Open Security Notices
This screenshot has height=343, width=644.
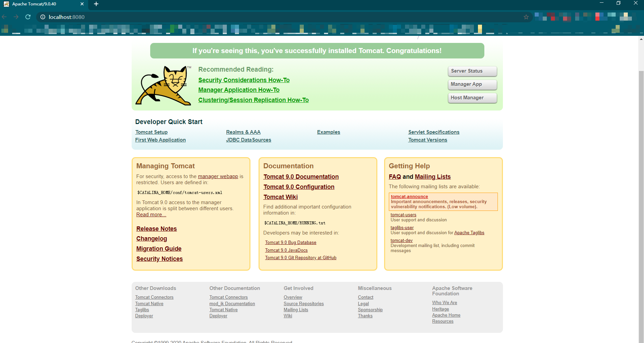(160, 259)
